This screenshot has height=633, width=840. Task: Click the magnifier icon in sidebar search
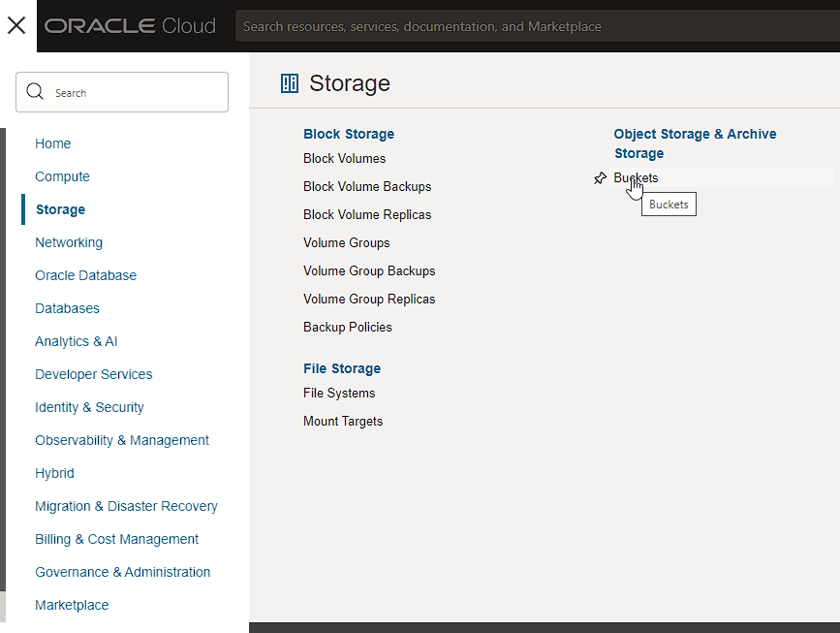click(35, 91)
